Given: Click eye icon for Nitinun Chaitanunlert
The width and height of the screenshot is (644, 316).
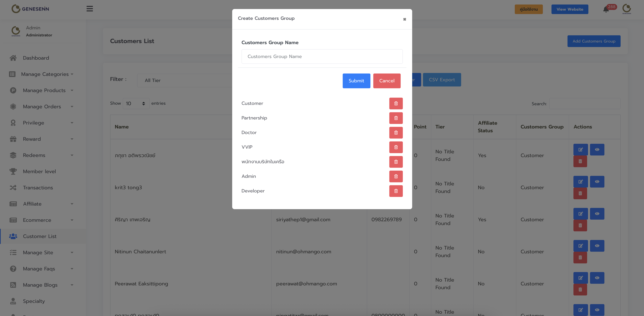Looking at the screenshot, I should click(597, 246).
